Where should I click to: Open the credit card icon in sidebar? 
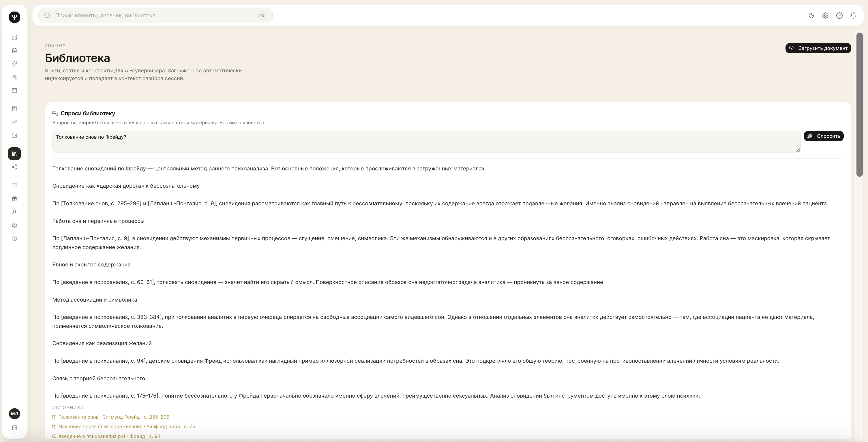click(x=14, y=185)
